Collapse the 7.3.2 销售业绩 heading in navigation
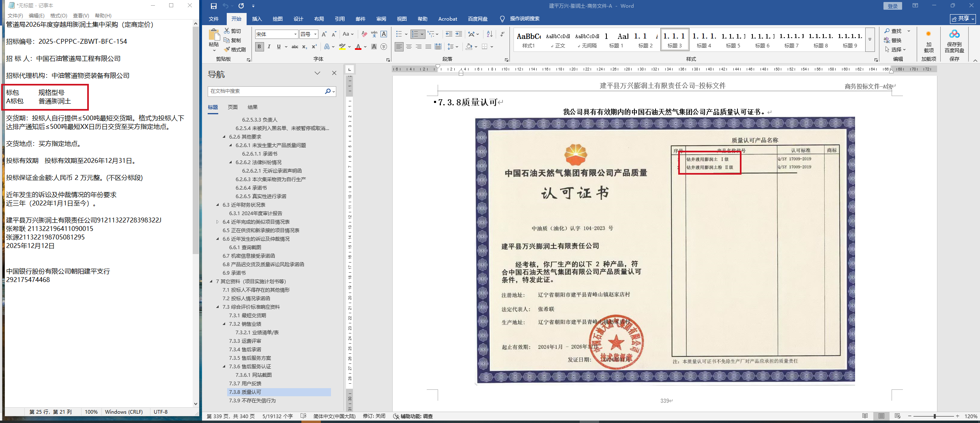This screenshot has height=423, width=980. point(224,324)
